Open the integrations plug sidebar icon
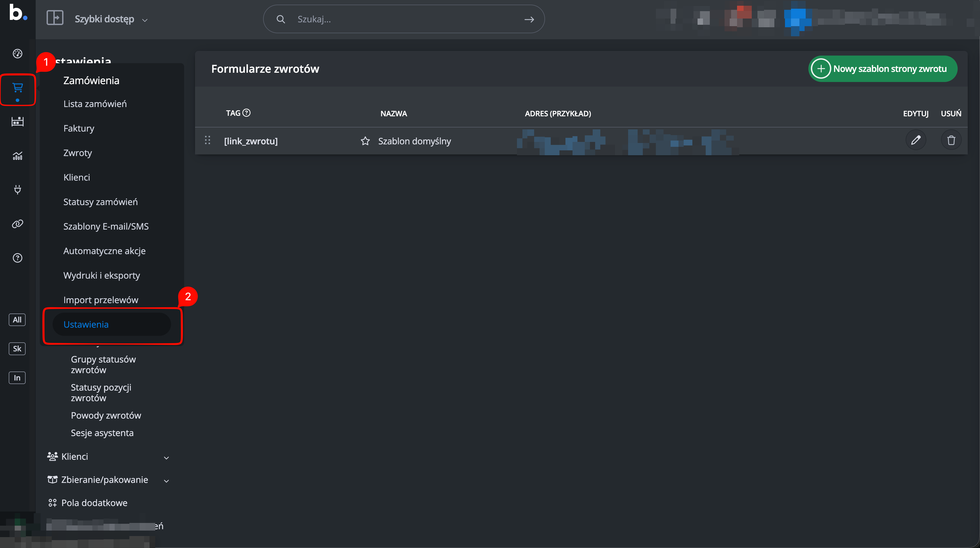980x548 pixels. click(x=17, y=190)
